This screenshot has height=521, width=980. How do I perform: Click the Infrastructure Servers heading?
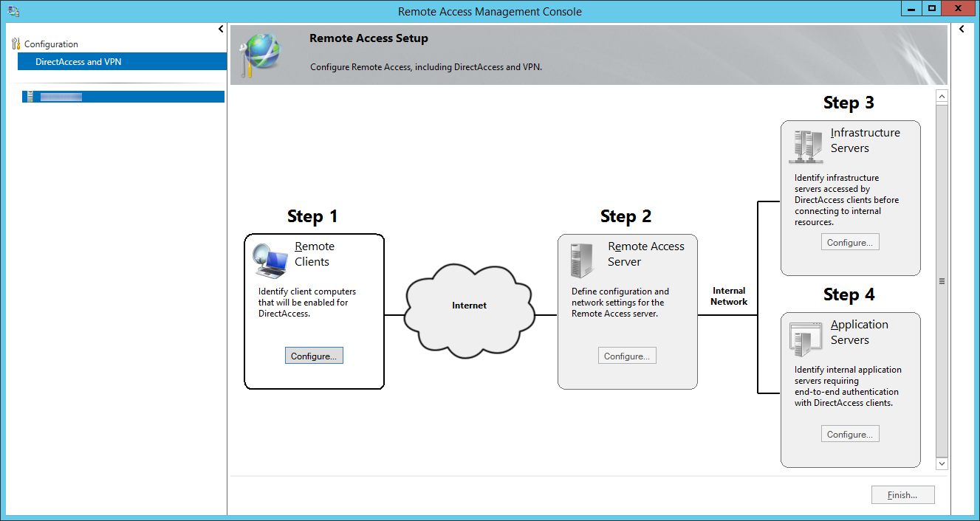[866, 140]
